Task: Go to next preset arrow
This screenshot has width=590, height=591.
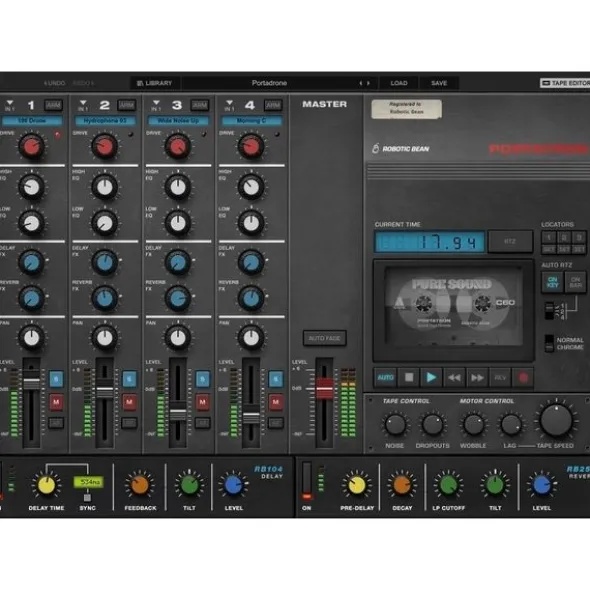Action: coord(368,83)
